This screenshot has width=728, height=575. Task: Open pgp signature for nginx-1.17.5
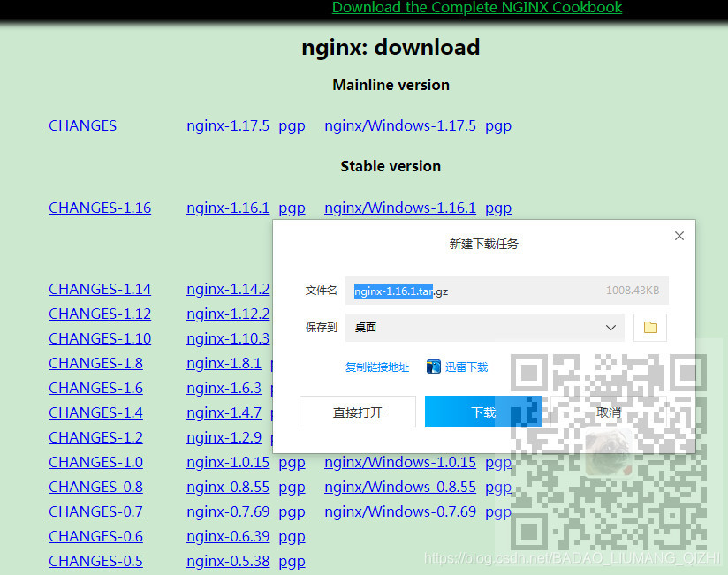coord(292,126)
